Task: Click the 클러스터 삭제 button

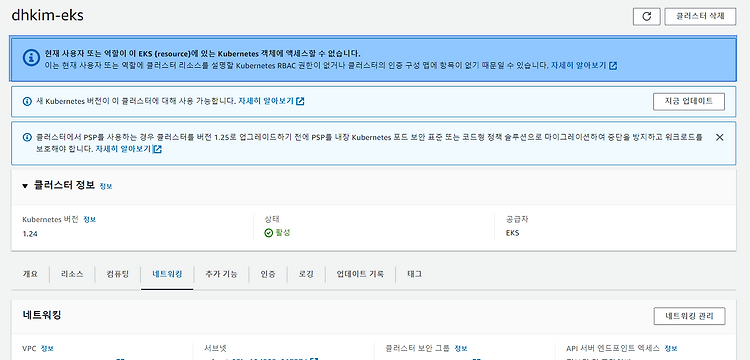Action: click(x=700, y=16)
